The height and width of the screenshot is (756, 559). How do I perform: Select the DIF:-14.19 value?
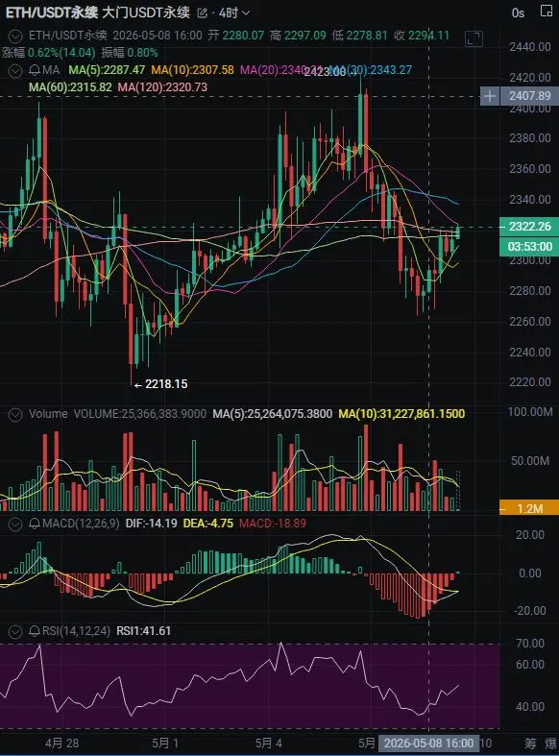[151, 524]
